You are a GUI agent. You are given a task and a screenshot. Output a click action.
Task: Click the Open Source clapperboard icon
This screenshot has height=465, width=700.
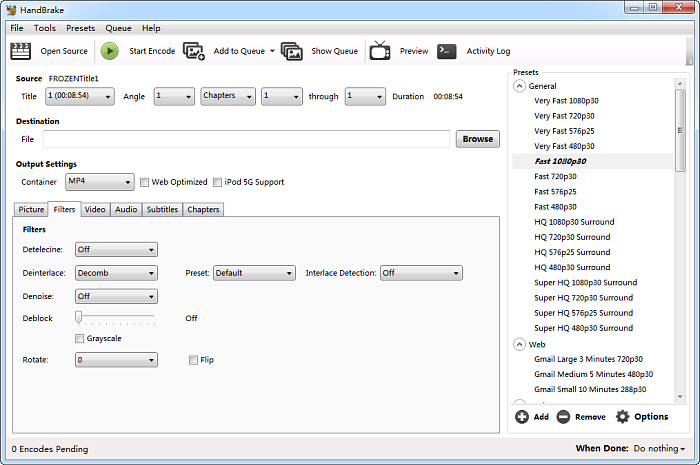(20, 51)
